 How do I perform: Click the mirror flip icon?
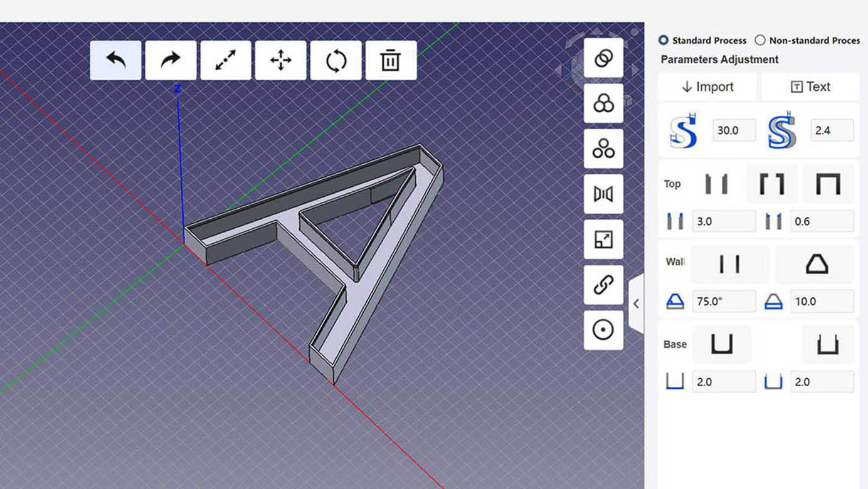coord(603,194)
